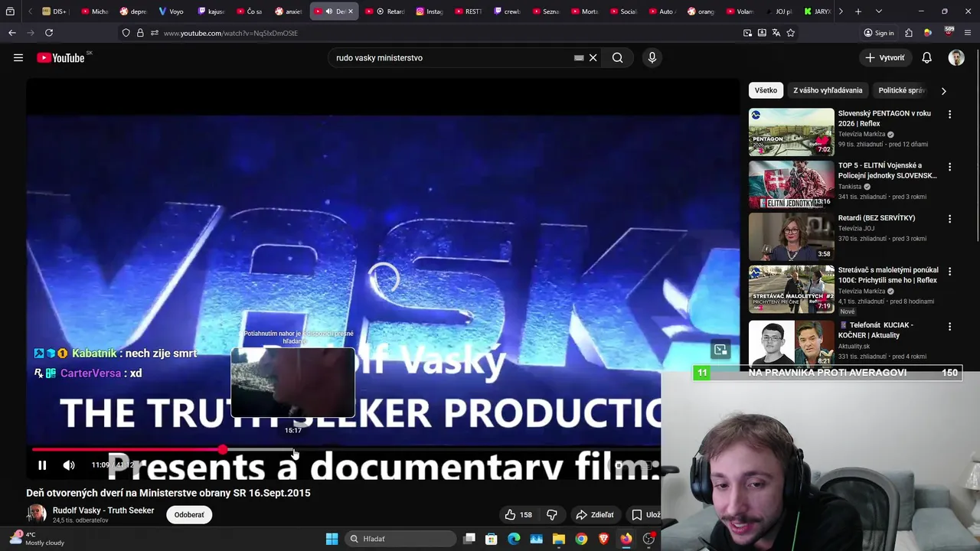Open Microsoft Edge from the taskbar
This screenshot has height=551, width=980.
pos(514,539)
